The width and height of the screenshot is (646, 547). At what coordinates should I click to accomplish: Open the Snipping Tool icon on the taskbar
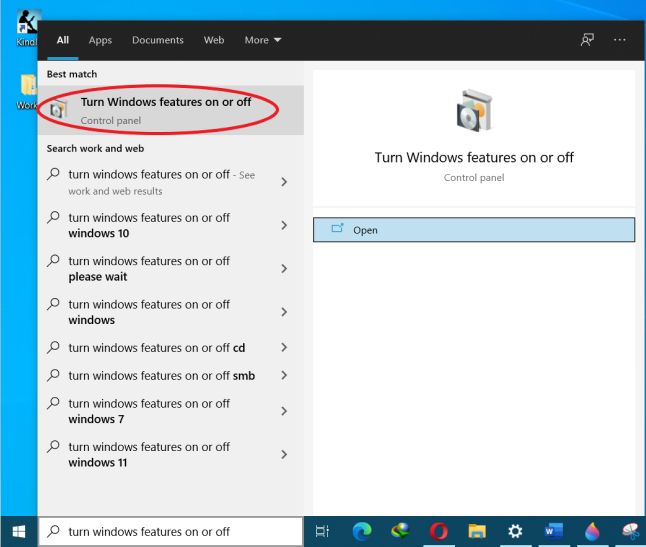pos(630,531)
